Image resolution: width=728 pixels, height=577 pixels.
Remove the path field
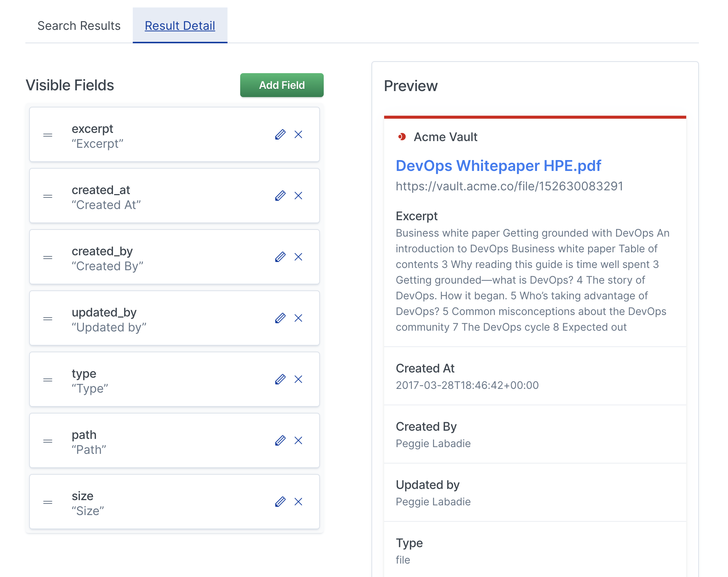298,440
